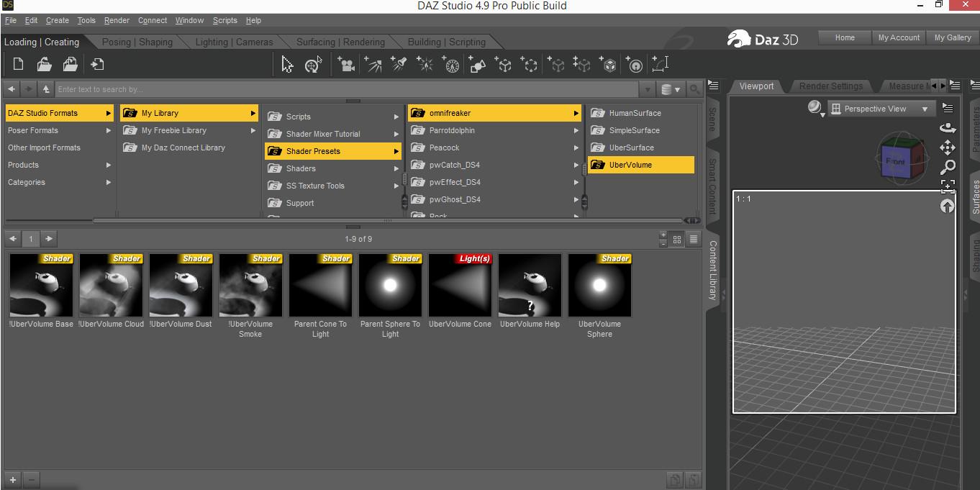Screen dimensions: 980x490
Task: Select the Surface Selection tool
Action: click(313, 65)
